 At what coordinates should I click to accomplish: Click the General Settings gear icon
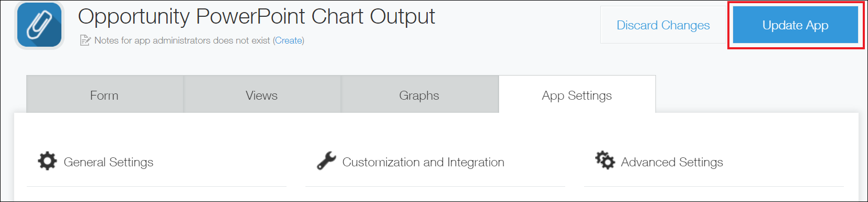pos(47,161)
